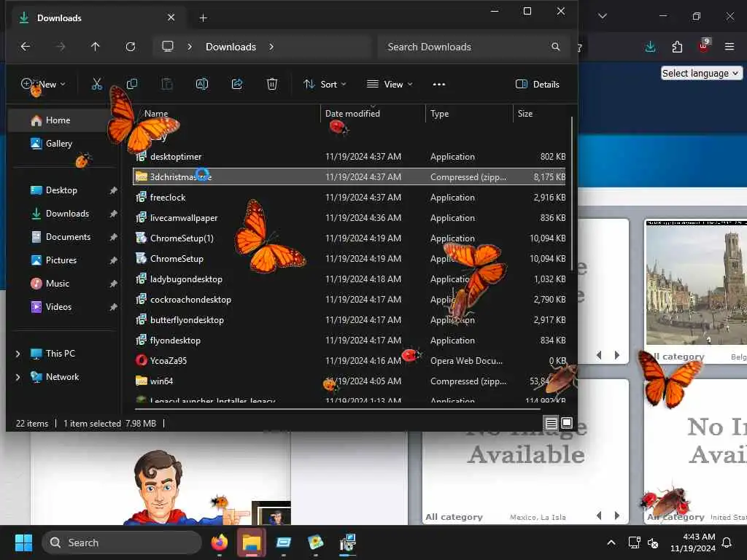Switch to large thumbnails view icon in status bar
The width and height of the screenshot is (747, 560).
(567, 423)
